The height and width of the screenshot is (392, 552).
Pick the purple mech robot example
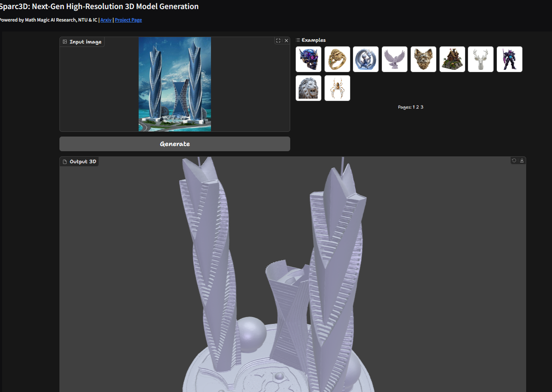(510, 59)
